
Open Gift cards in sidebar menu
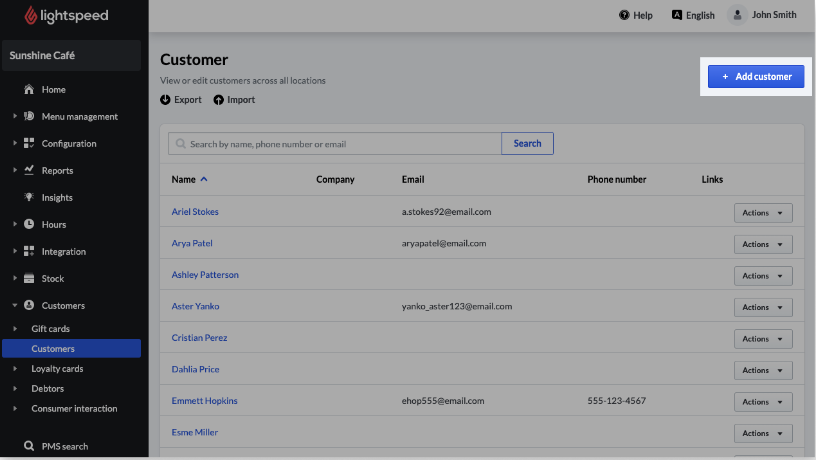click(50, 329)
